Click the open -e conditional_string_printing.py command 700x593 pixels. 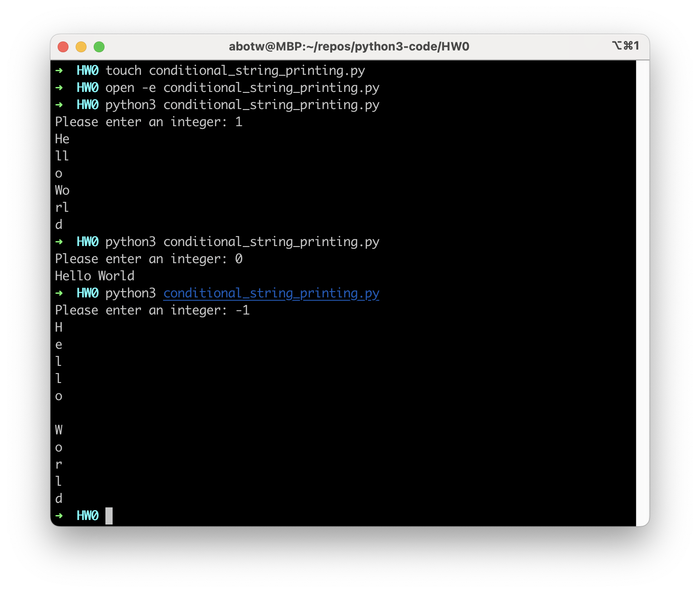pyautogui.click(x=242, y=88)
